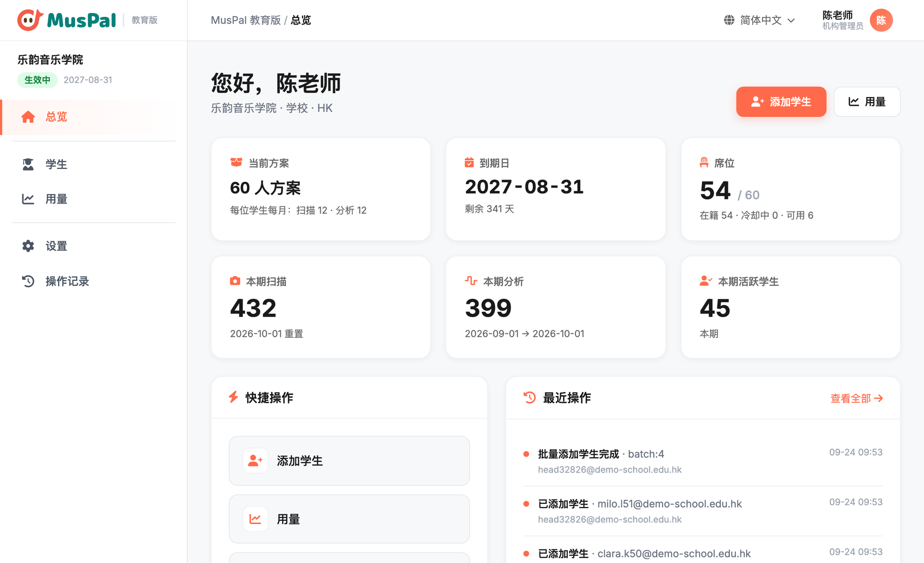The image size is (924, 563).
Task: Click the 总览 breadcrumb text
Action: point(301,20)
